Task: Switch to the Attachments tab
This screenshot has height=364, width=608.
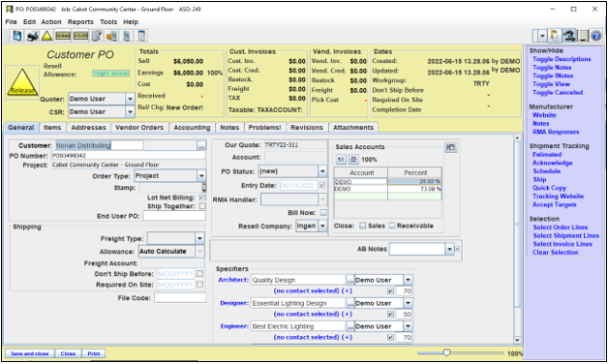Action: click(353, 128)
